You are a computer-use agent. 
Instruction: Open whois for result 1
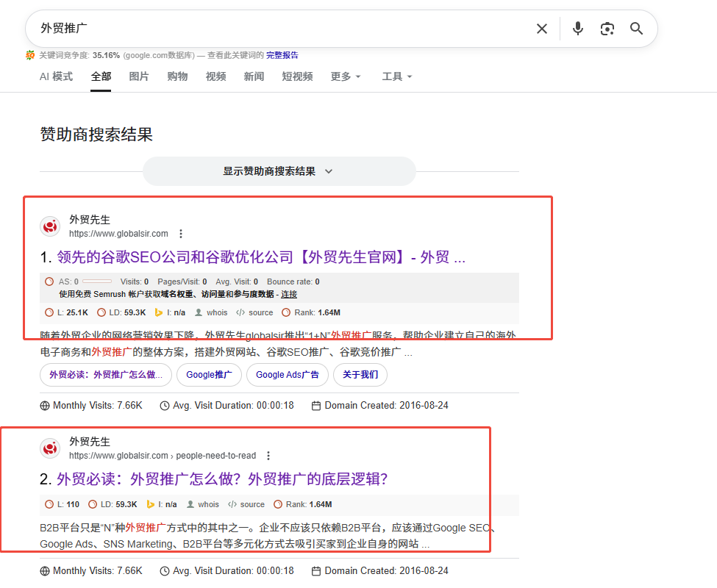pyautogui.click(x=211, y=312)
